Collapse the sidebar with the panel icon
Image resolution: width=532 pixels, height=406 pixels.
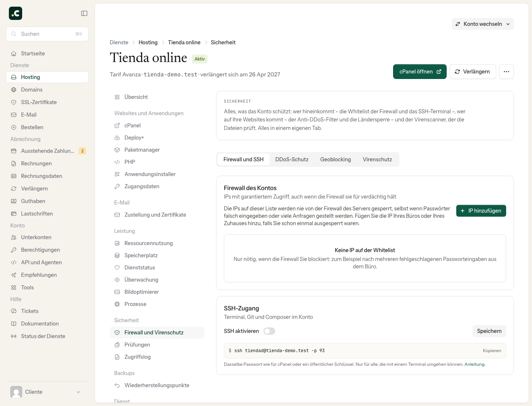84,13
